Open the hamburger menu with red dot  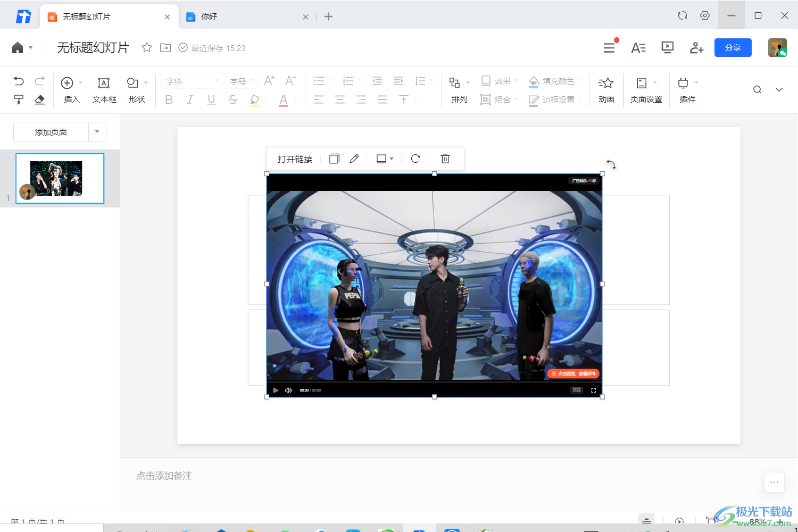[609, 48]
